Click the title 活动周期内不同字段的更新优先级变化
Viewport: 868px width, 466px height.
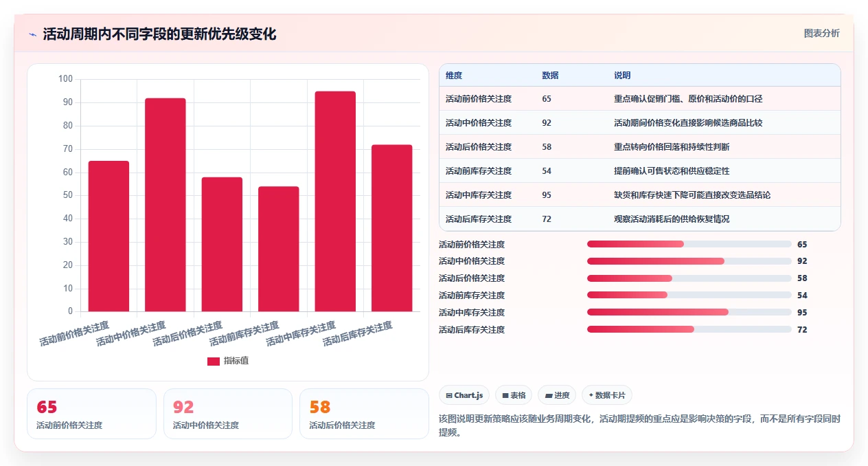[159, 34]
